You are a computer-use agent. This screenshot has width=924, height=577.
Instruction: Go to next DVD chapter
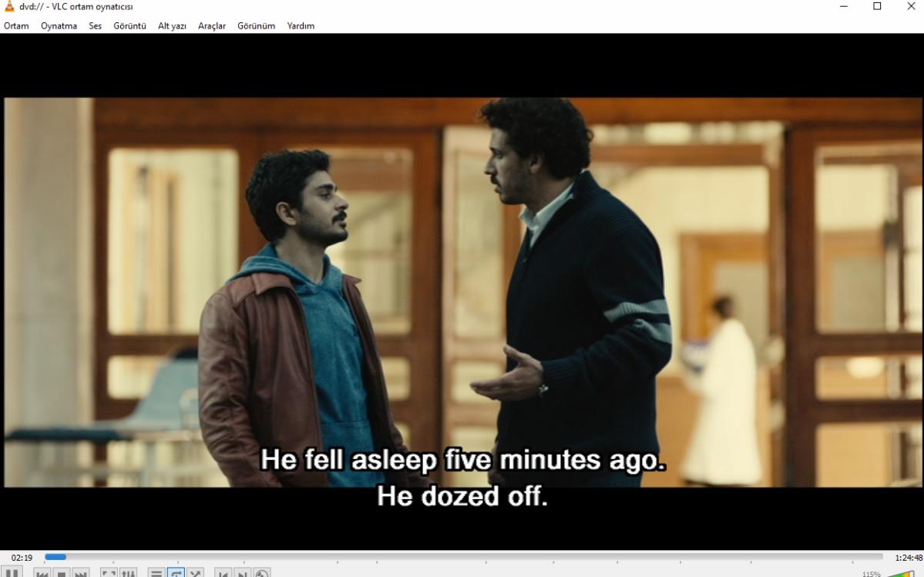tap(243, 573)
